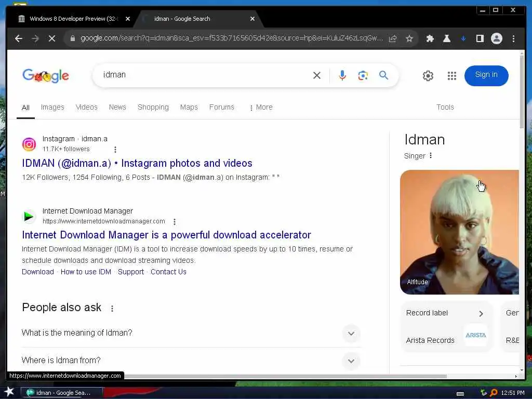The width and height of the screenshot is (532, 399).
Task: View site info lock icon
Action: click(72, 38)
